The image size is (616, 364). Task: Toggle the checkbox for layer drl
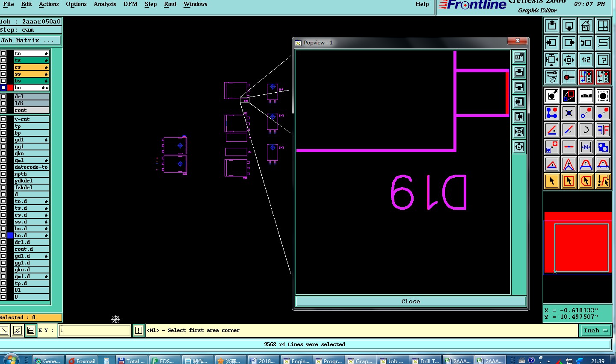click(x=3, y=97)
